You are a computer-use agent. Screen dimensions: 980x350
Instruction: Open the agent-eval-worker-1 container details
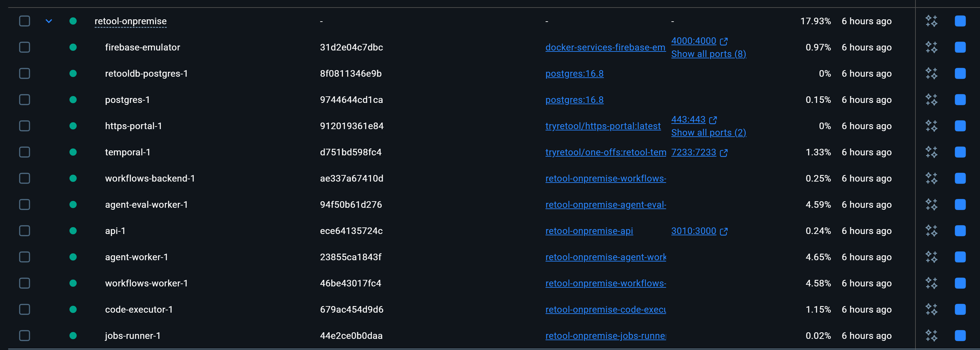click(146, 205)
